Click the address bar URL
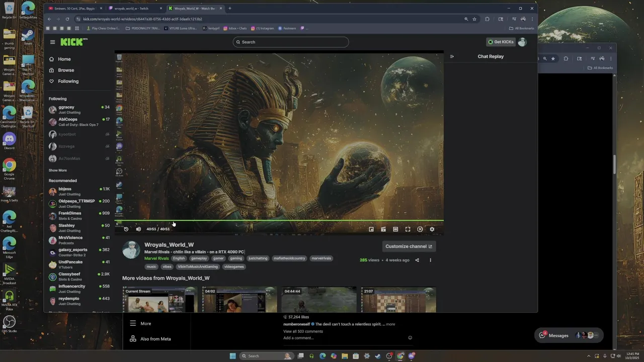The image size is (644, 362). (142, 19)
